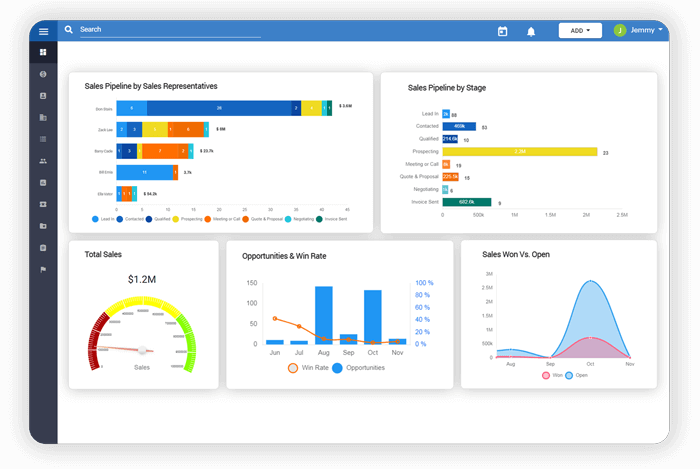Check notifications via the bell icon
This screenshot has width=700, height=469.
531,31
